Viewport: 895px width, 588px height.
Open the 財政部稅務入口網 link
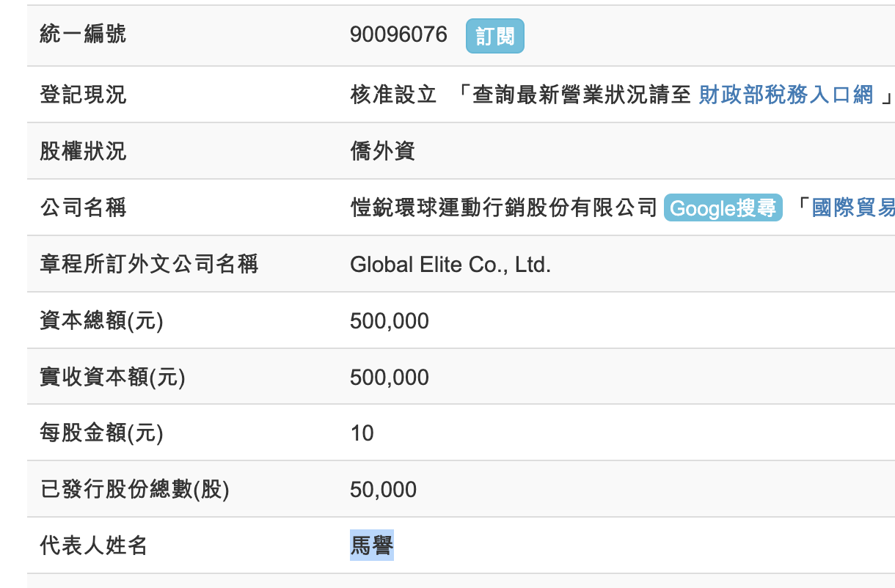[786, 95]
